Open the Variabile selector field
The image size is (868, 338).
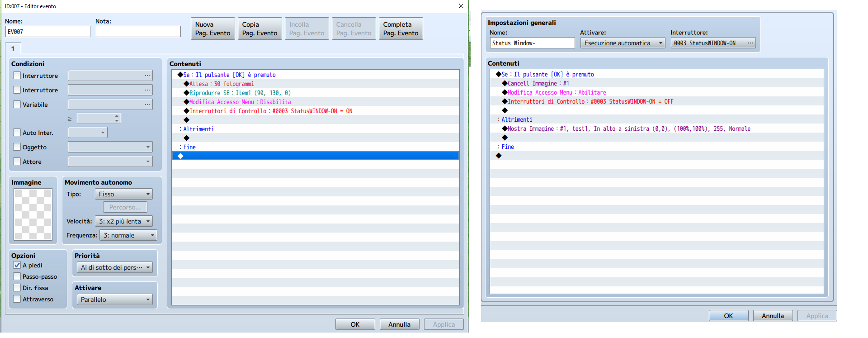coord(110,105)
